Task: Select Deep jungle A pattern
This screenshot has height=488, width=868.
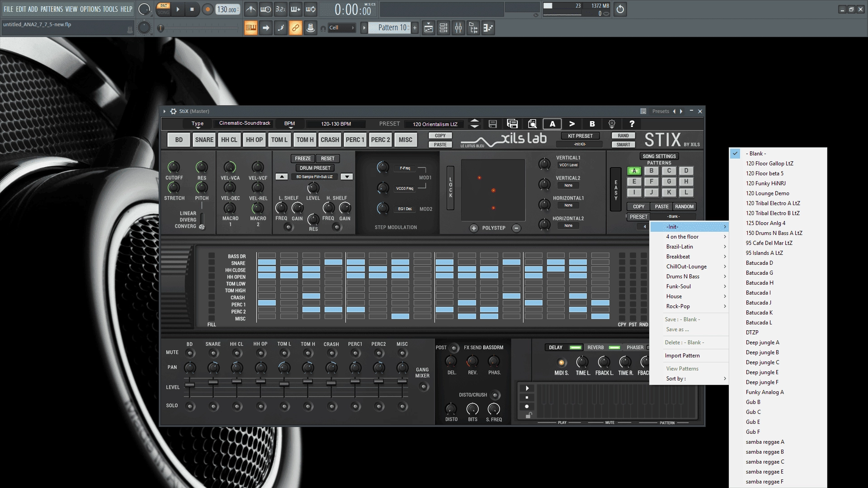Action: [778, 343]
